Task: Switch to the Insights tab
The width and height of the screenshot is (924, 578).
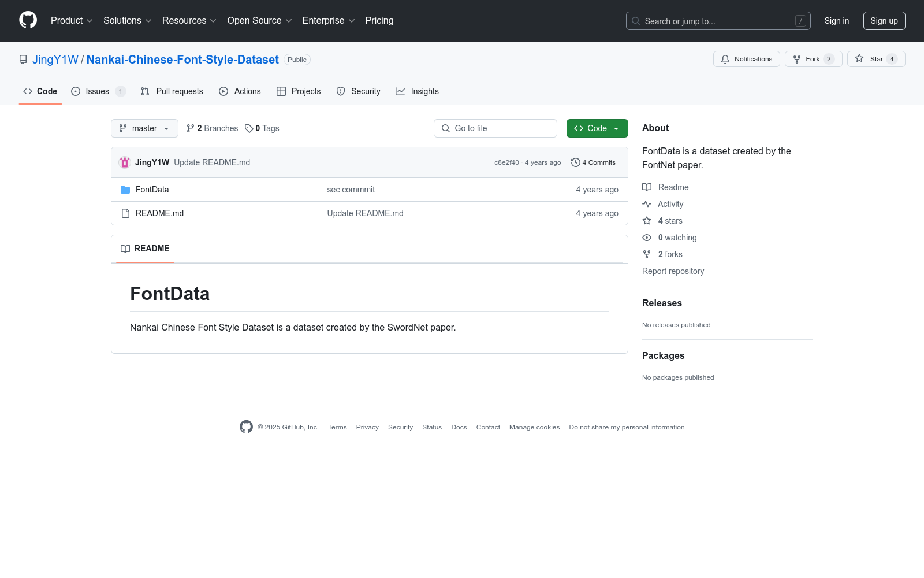Action: (418, 91)
